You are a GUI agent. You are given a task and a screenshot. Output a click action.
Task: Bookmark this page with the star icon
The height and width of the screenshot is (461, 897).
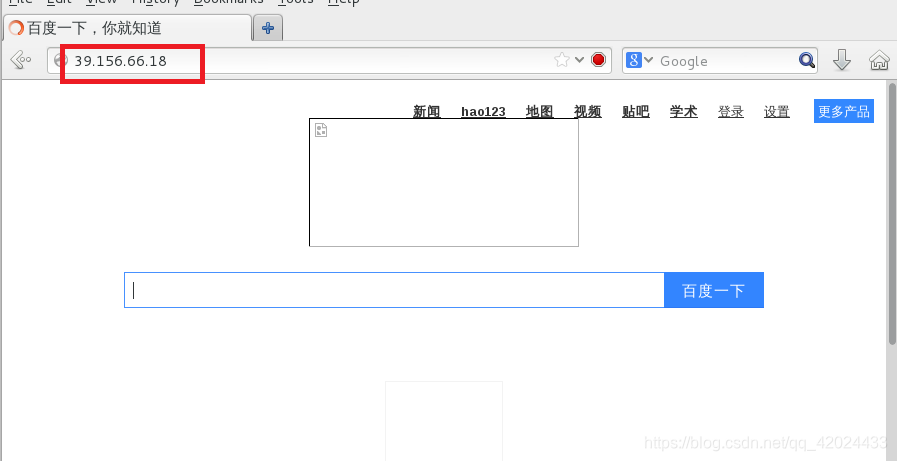point(562,60)
